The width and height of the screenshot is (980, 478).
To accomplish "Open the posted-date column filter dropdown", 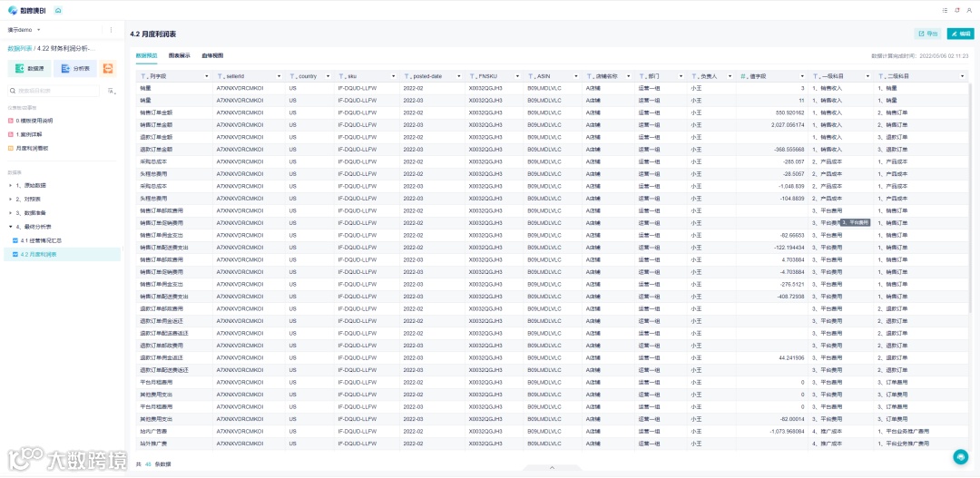I will coord(458,76).
